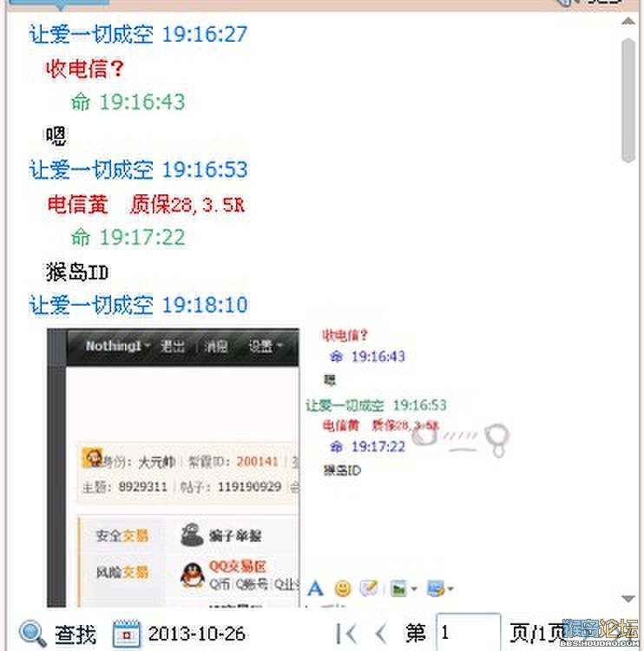Screen dimensions: 644x651
Task: Click the notepad pencil icon
Action: (369, 588)
